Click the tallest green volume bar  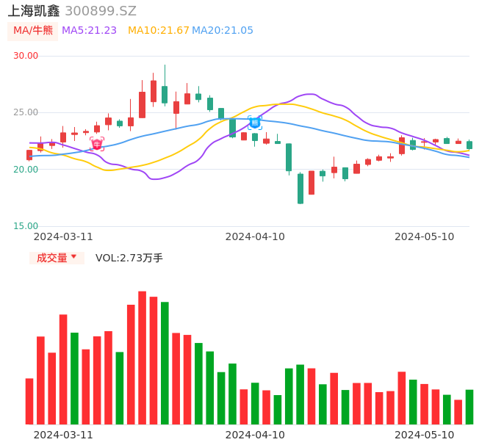point(165,363)
